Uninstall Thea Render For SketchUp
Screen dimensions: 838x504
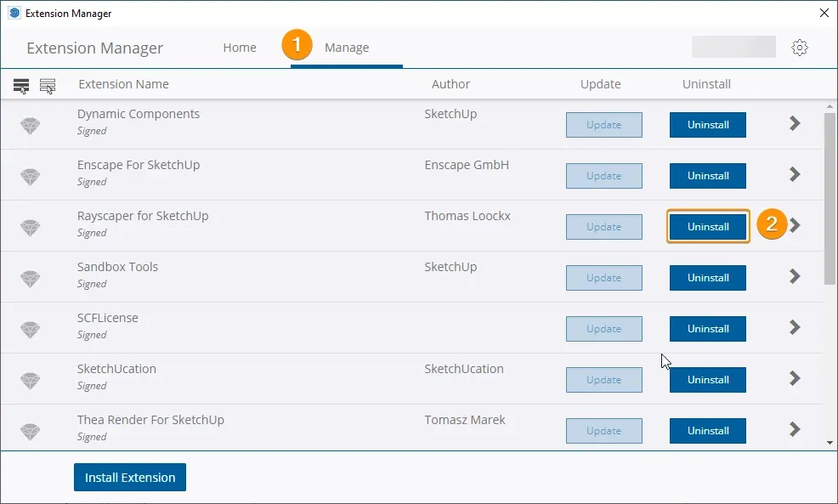click(x=708, y=431)
